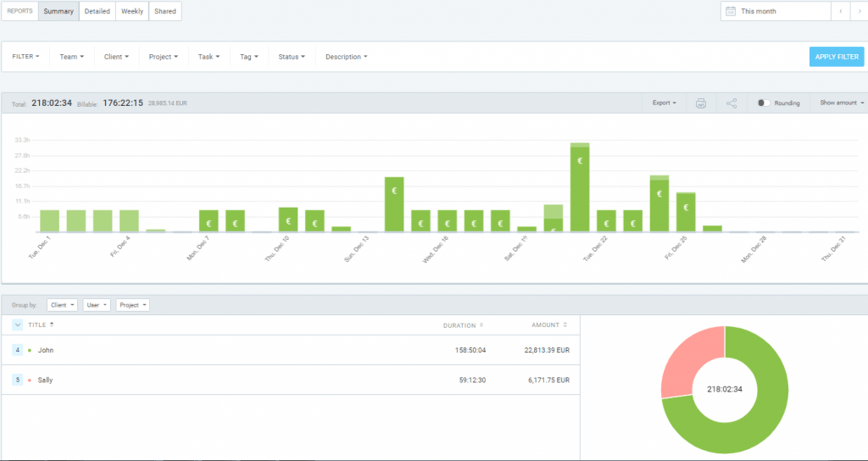Open the Export dropdown

[664, 103]
